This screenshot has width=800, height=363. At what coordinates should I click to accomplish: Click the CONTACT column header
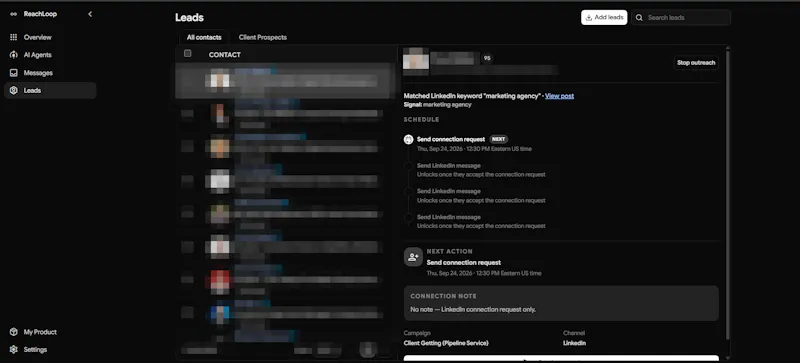point(224,55)
